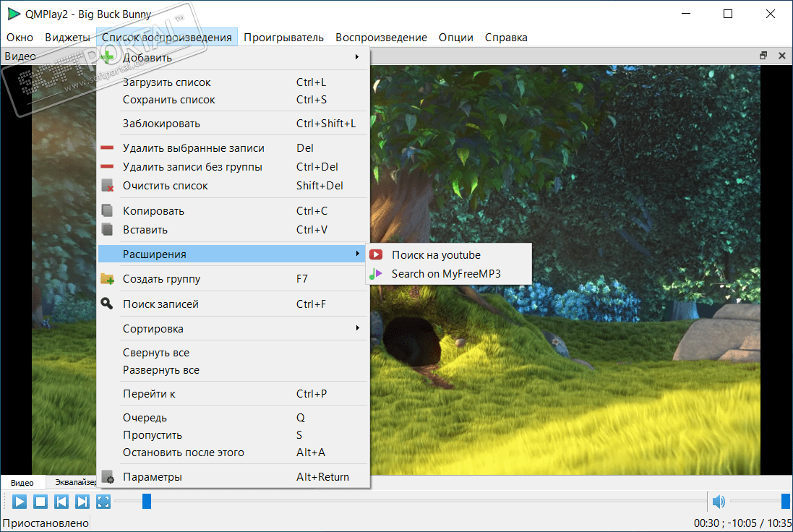Select Очередь entry
This screenshot has height=532, width=793.
pyautogui.click(x=233, y=417)
